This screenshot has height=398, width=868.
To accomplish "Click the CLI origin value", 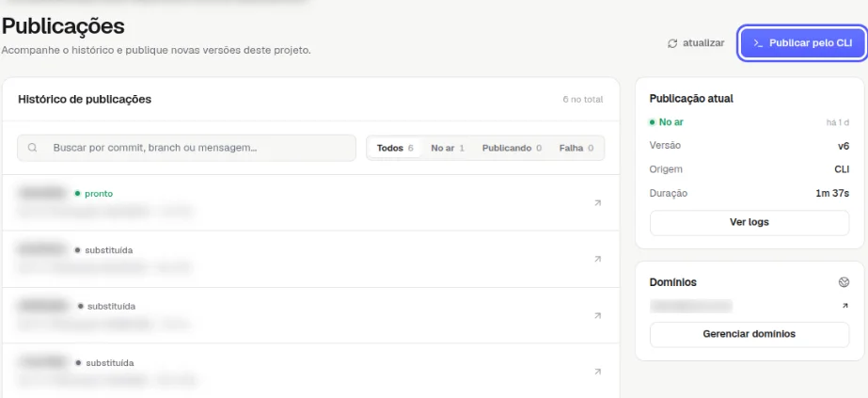I will (842, 169).
